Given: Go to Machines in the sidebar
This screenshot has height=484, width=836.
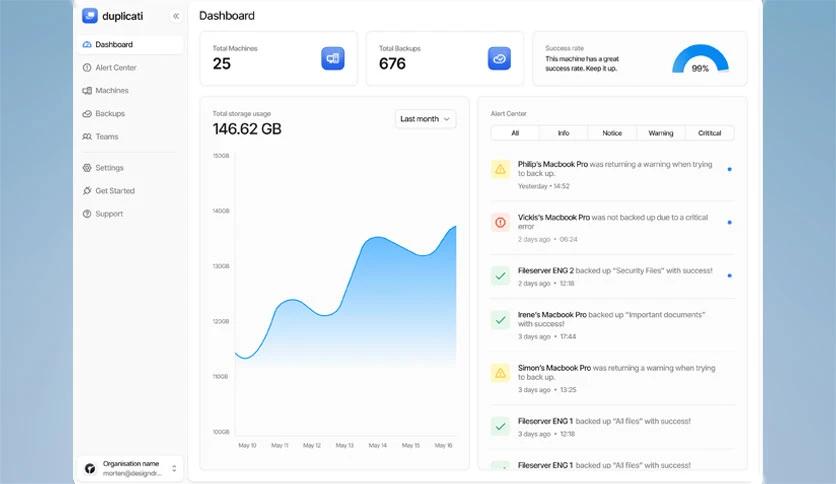Looking at the screenshot, I should tap(111, 91).
